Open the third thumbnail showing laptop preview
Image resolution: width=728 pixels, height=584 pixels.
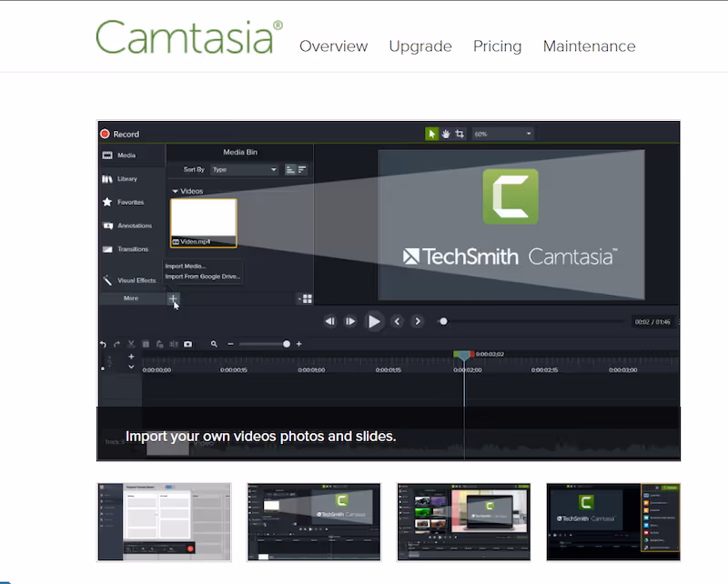(463, 522)
